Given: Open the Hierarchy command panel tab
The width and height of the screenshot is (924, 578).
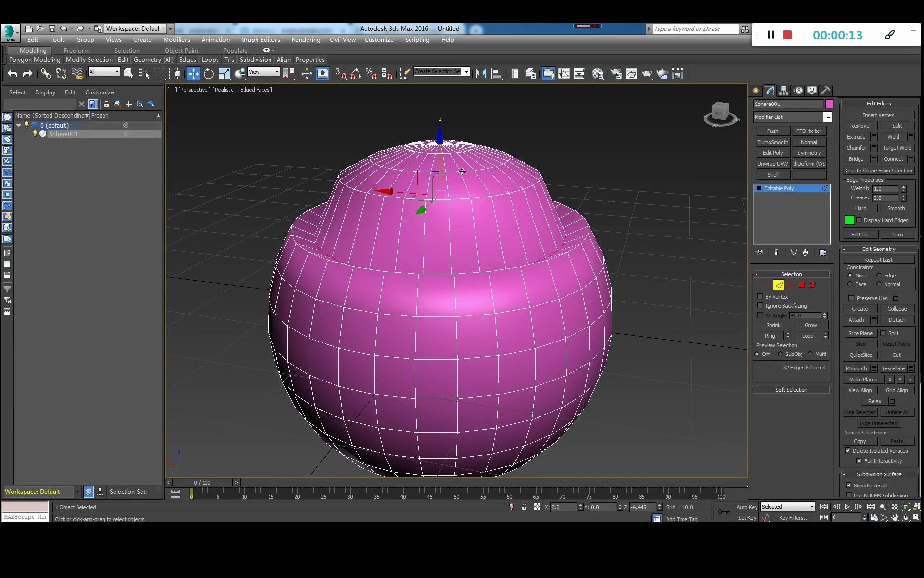Looking at the screenshot, I should [x=784, y=91].
